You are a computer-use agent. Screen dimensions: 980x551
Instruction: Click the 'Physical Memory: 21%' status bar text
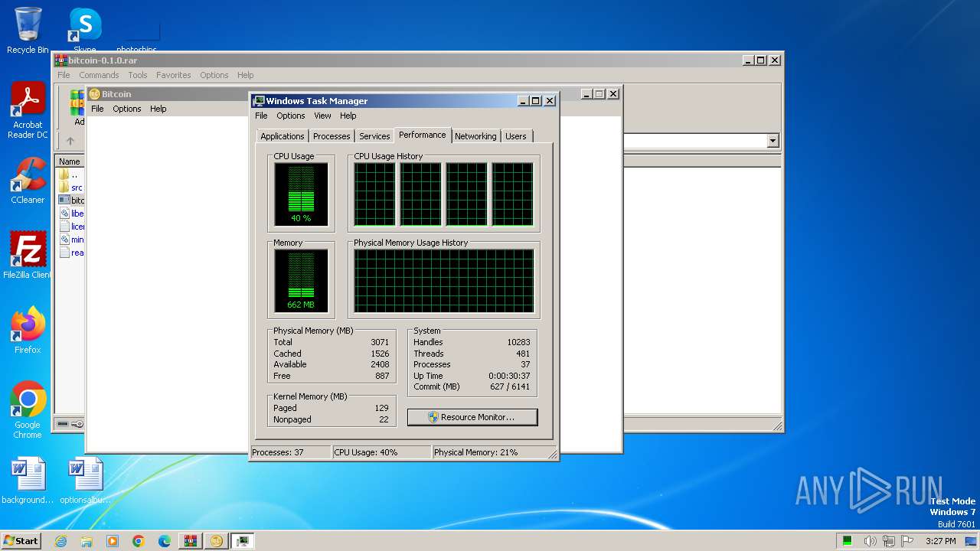tap(475, 452)
